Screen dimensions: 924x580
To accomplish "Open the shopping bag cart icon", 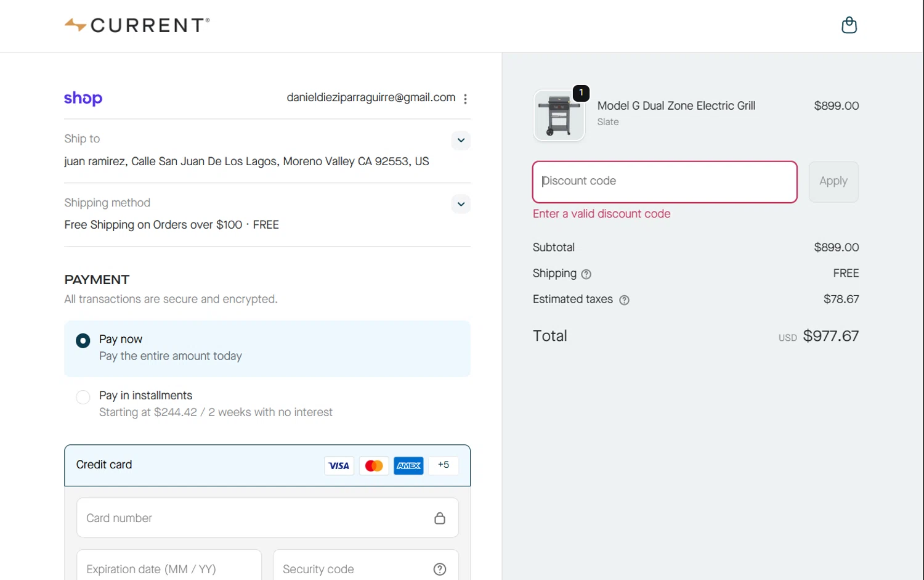I will point(849,25).
